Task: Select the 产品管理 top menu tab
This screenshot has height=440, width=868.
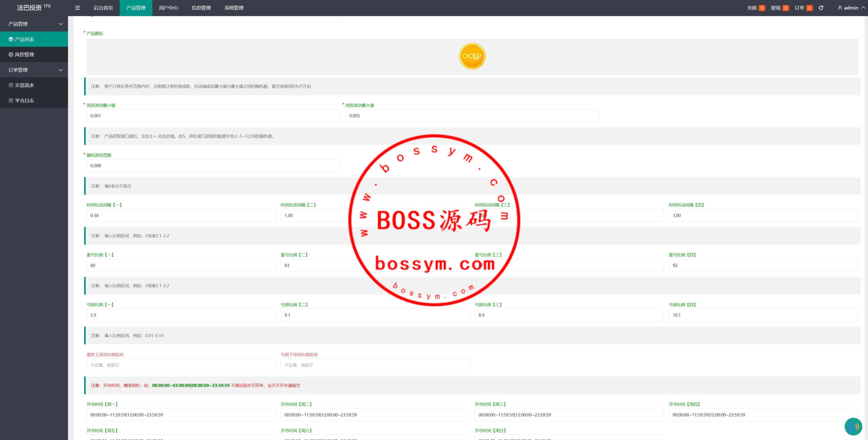Action: (136, 8)
